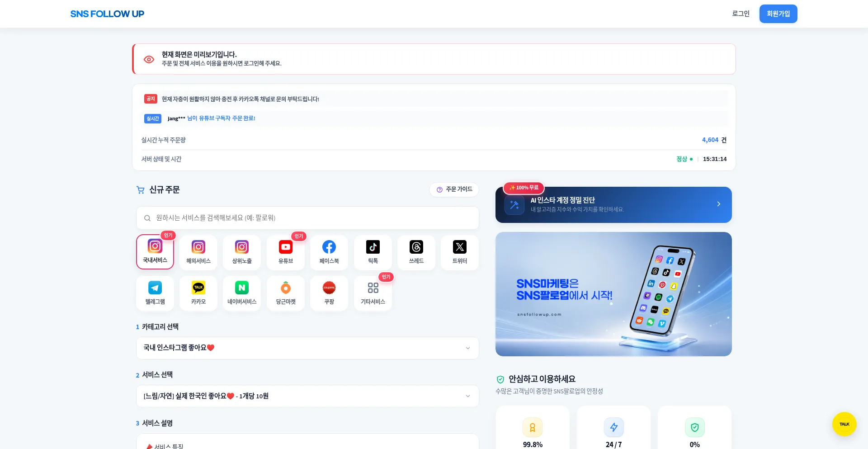The width and height of the screenshot is (868, 449).
Task: Click the 회원가입 button
Action: [778, 14]
